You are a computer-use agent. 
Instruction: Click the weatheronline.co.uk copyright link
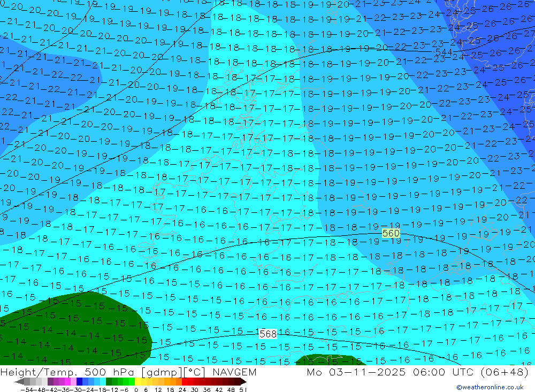(x=490, y=387)
